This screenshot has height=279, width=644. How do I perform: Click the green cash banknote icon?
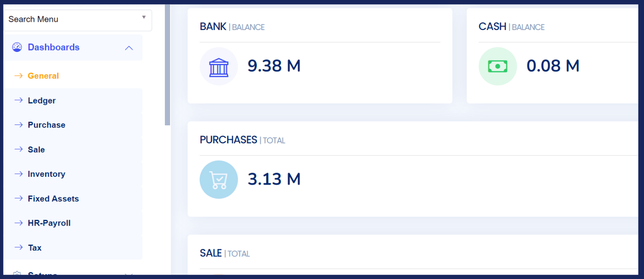click(x=498, y=67)
